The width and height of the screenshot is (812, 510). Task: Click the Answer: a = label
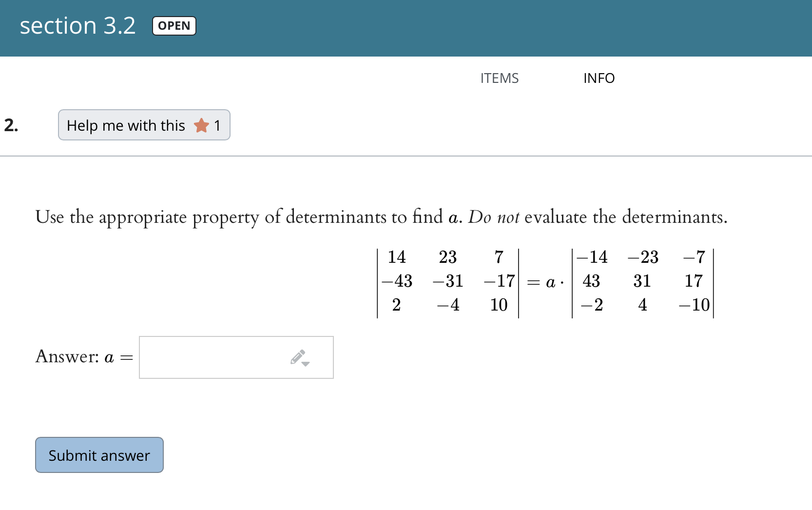tap(84, 357)
